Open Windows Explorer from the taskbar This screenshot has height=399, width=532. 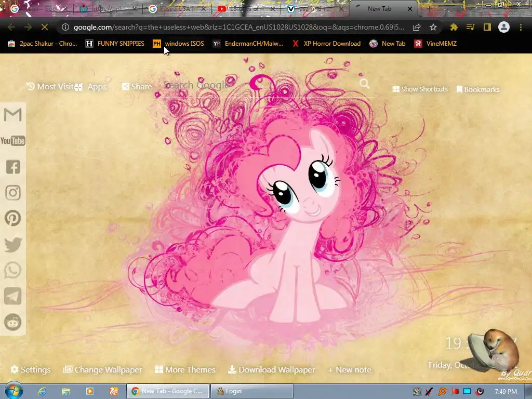click(66, 391)
